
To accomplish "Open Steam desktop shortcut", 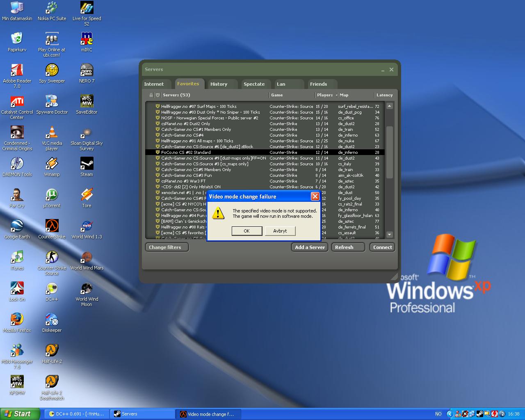I will pyautogui.click(x=87, y=167).
